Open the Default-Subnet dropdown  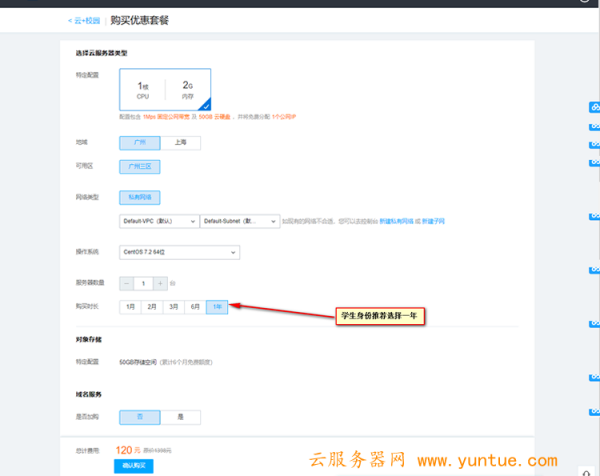click(x=238, y=220)
